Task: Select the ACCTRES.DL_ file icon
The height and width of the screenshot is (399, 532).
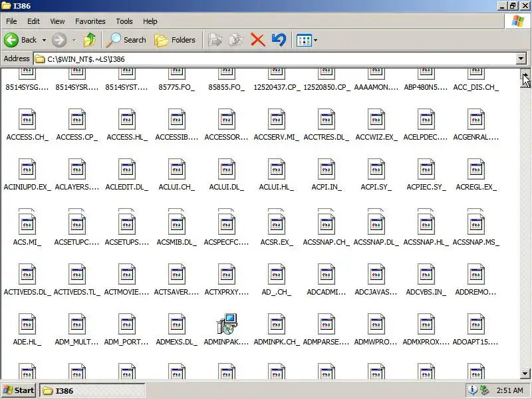Action: (x=327, y=119)
